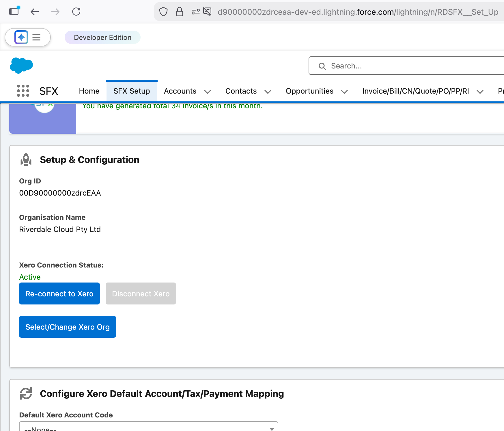Viewport: 504px width, 431px height.
Task: Select the SFX Setup tab
Action: [132, 91]
